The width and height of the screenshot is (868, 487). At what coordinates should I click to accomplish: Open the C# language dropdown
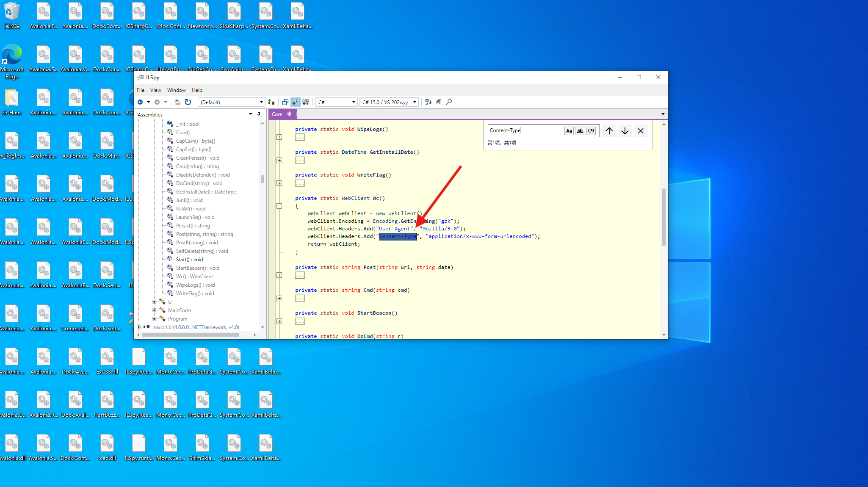pos(337,102)
